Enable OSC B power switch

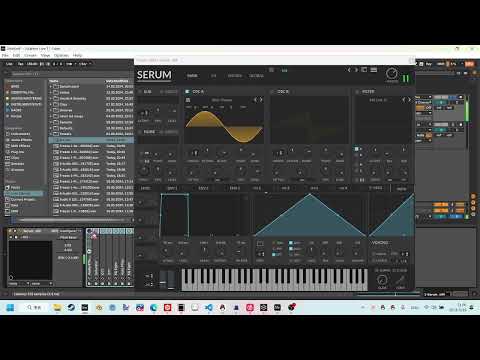tap(272, 91)
